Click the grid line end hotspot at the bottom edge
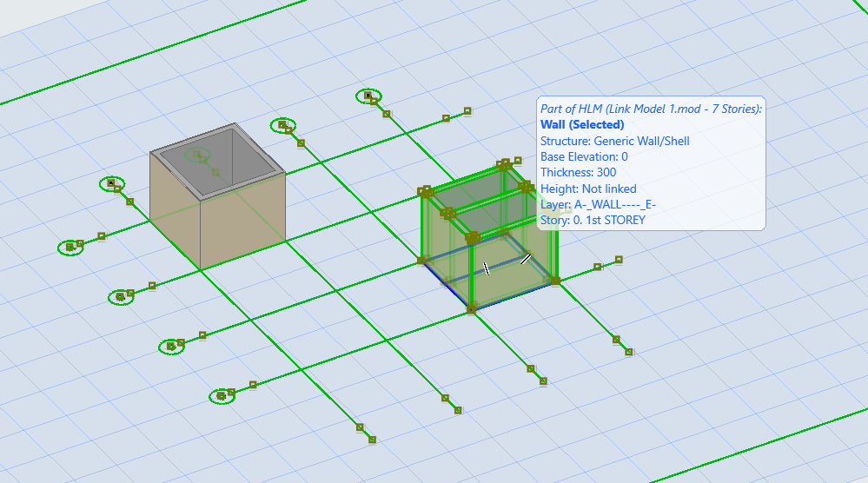Screen dimensions: 868x483 point(372,440)
